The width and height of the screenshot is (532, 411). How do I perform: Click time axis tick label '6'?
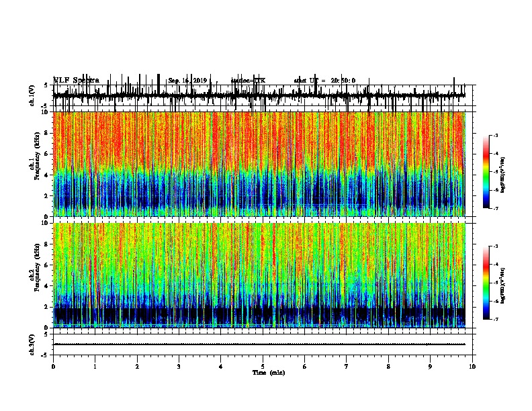click(304, 366)
